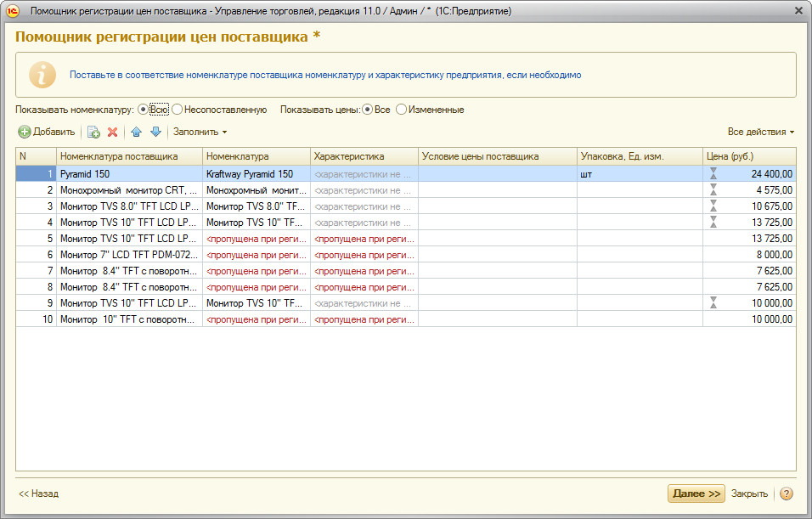
Task: Select the Несопоставленную radio button
Action: pos(178,110)
